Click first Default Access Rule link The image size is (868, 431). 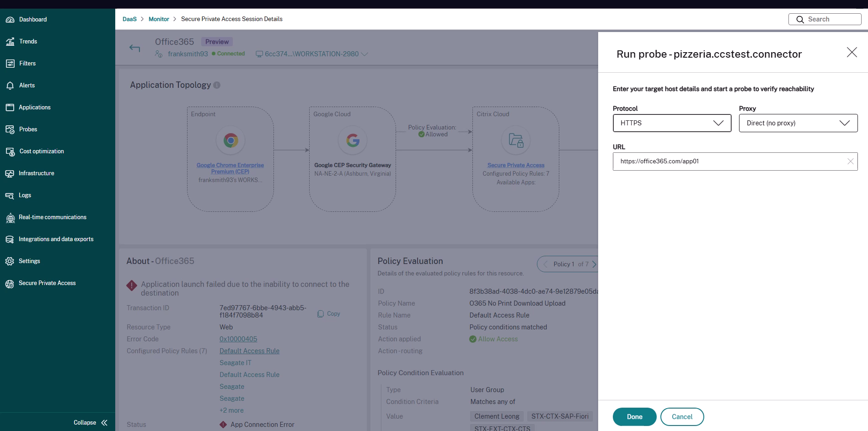pyautogui.click(x=249, y=351)
